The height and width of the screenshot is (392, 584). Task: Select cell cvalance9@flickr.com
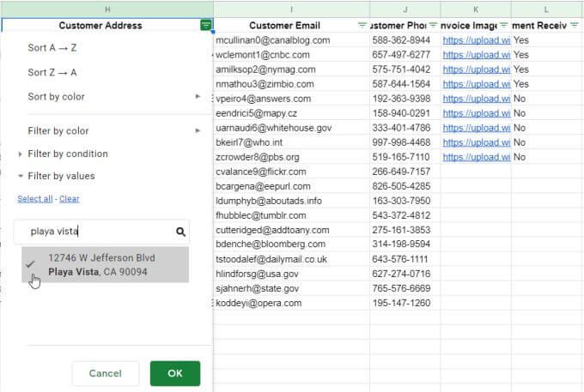point(292,172)
